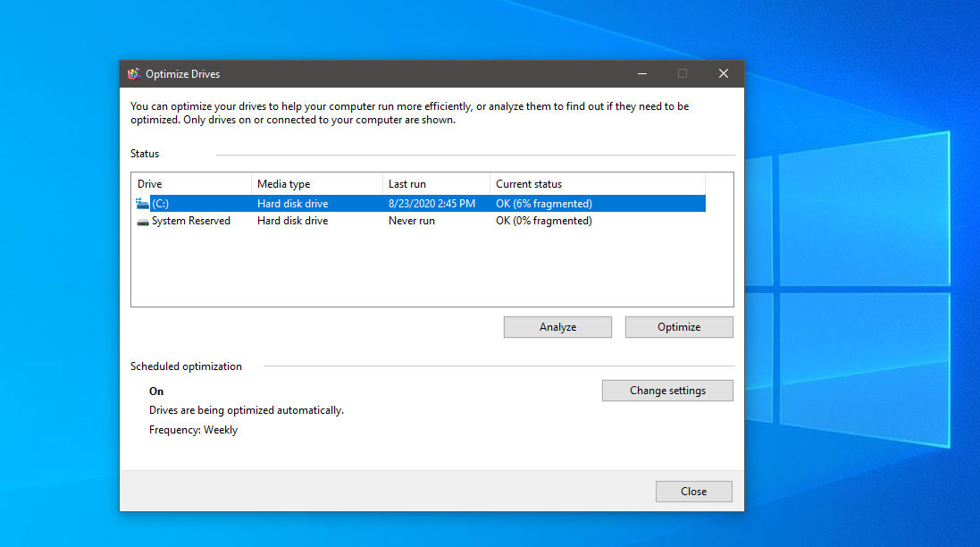This screenshot has height=547, width=980.
Task: Click OK (0% fragmented) status
Action: point(544,221)
